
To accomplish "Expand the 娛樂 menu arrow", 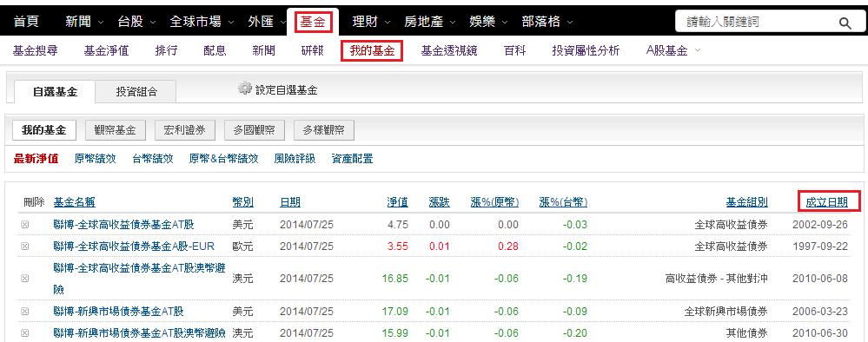I will click(504, 23).
